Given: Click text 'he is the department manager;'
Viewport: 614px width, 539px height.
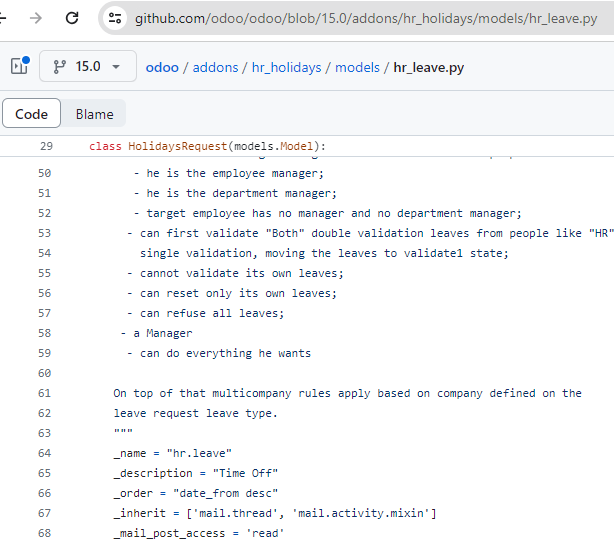Looking at the screenshot, I should pyautogui.click(x=242, y=193).
